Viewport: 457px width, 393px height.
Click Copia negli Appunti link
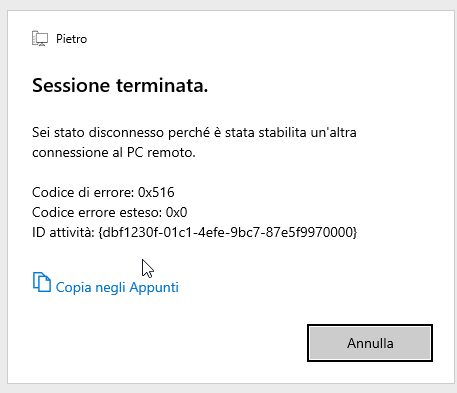117,287
